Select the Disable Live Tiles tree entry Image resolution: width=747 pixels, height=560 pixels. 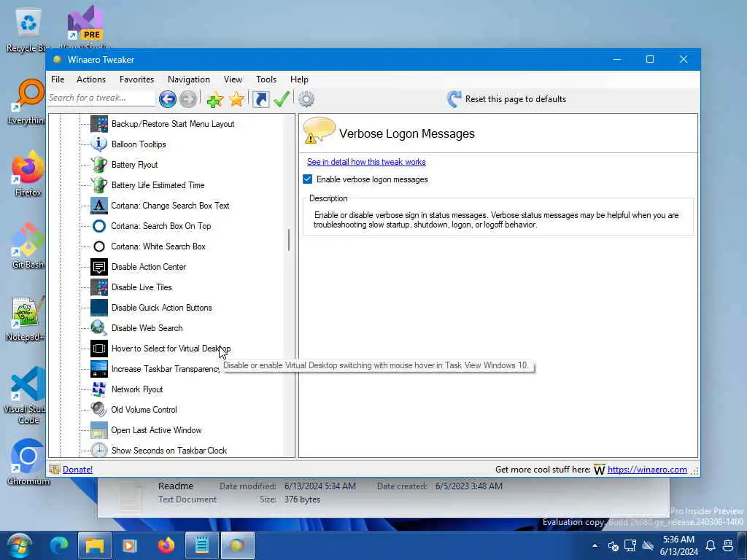(142, 287)
